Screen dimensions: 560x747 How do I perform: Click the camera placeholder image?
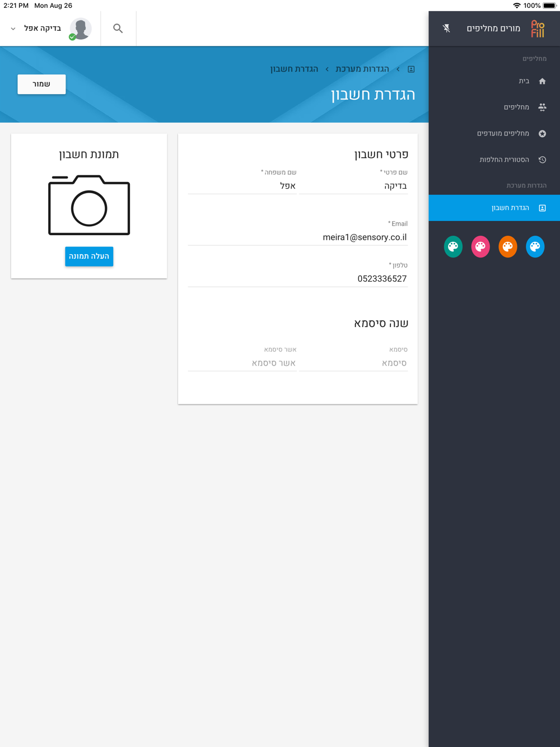tap(89, 205)
